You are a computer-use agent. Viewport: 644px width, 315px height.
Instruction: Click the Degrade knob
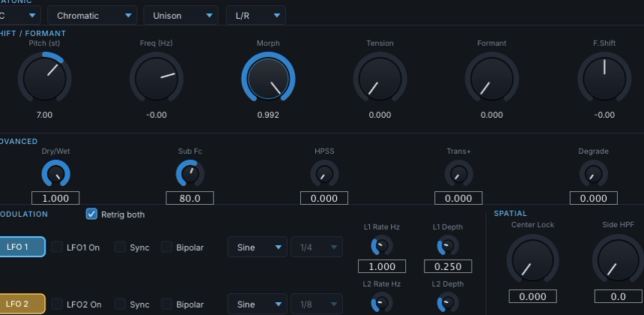(594, 174)
